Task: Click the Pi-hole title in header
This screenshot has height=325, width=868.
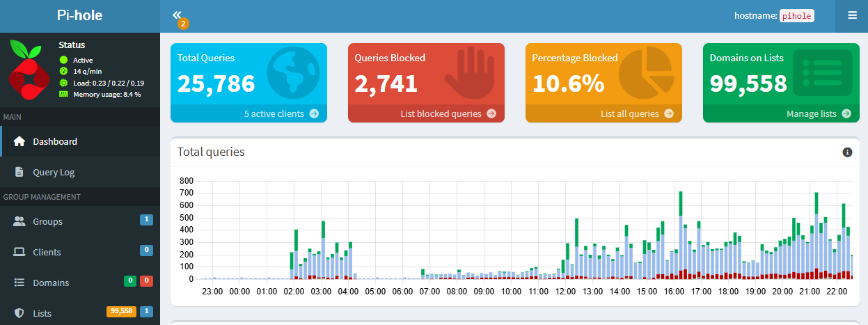Action: [x=80, y=16]
